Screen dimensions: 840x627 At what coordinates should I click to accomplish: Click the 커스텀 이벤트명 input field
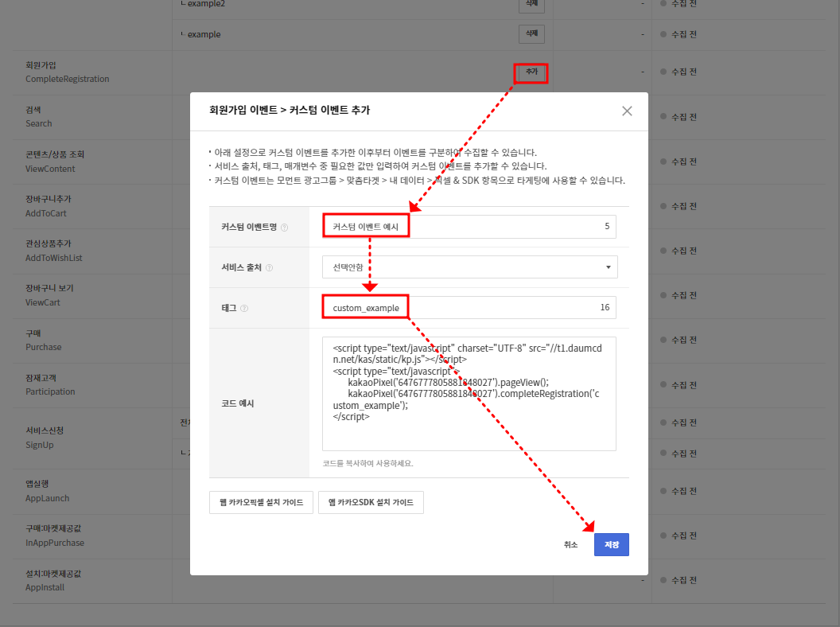click(469, 226)
